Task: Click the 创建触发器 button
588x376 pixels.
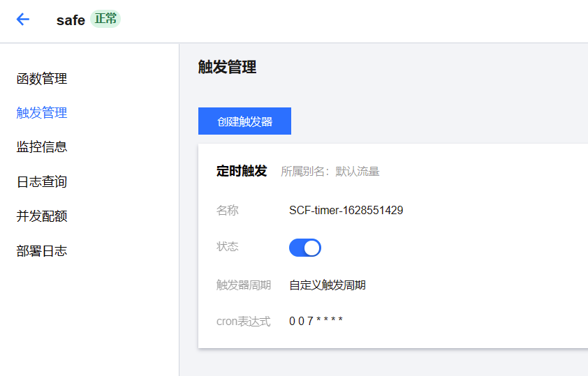Action: (244, 121)
